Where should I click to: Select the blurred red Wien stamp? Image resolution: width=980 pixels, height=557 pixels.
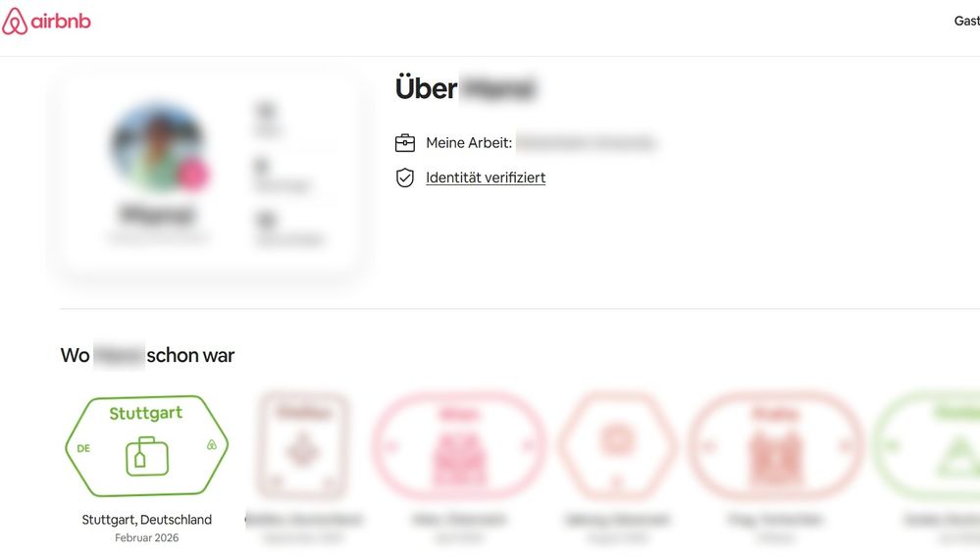(x=458, y=446)
